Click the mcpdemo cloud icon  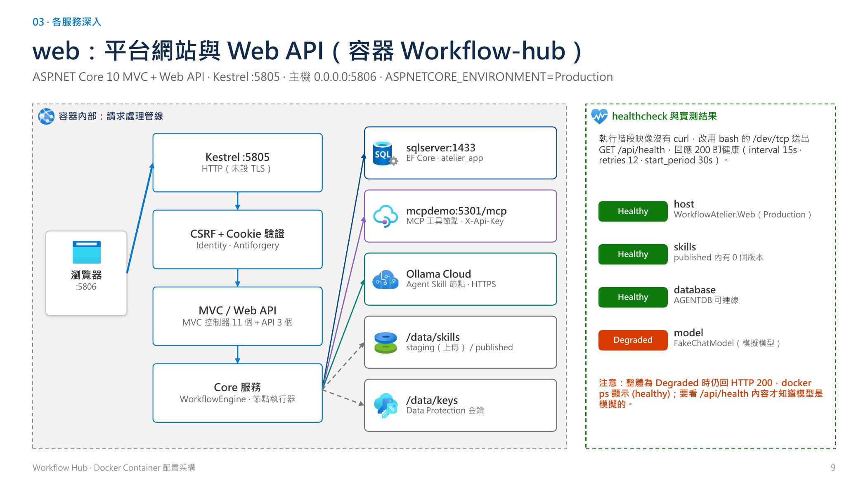[386, 216]
